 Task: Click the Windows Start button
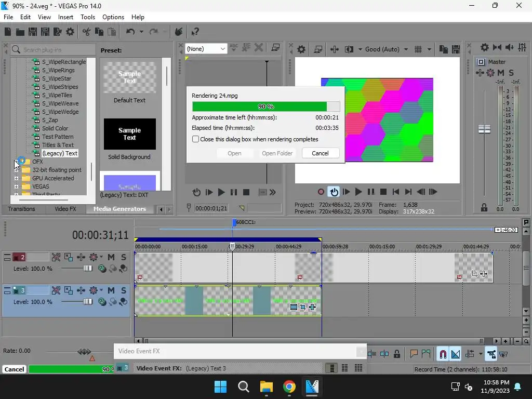[x=220, y=387]
